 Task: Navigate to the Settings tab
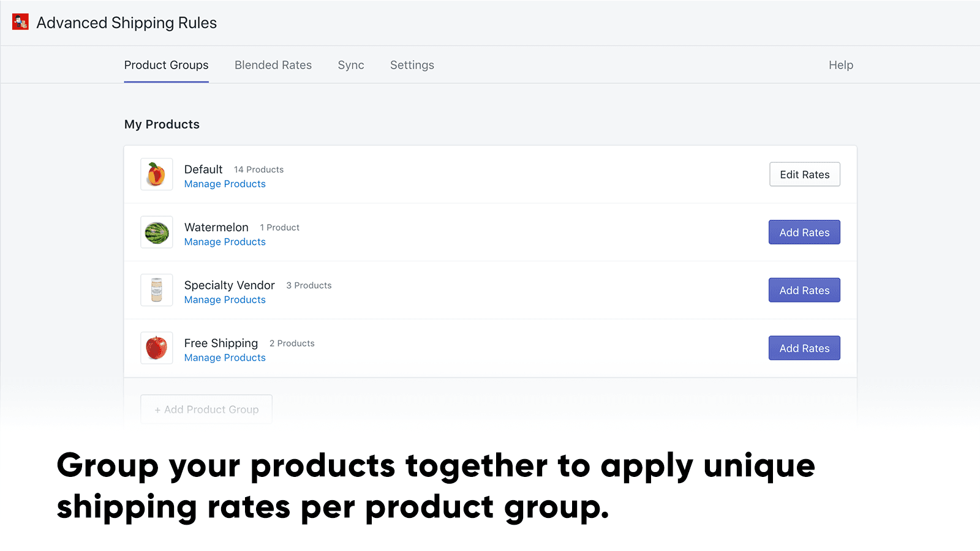(412, 65)
